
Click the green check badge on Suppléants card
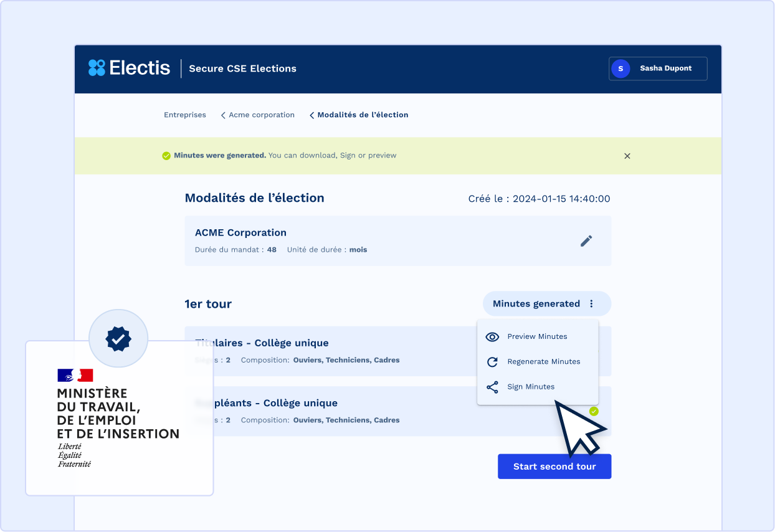coord(594,411)
